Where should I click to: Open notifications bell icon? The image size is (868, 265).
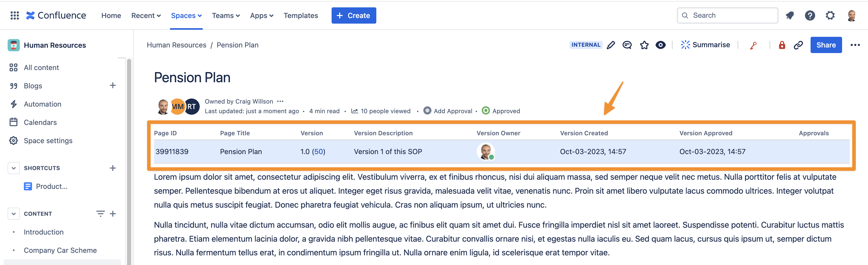[x=789, y=15]
